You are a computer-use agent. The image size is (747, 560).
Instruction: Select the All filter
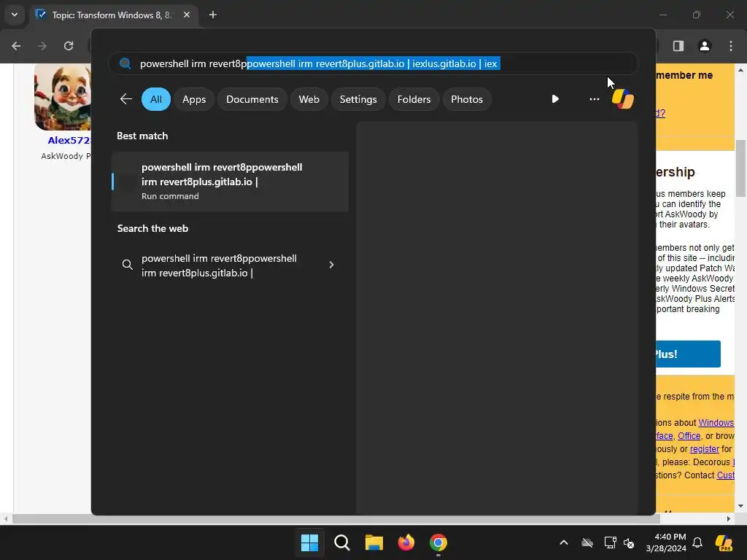click(x=156, y=99)
